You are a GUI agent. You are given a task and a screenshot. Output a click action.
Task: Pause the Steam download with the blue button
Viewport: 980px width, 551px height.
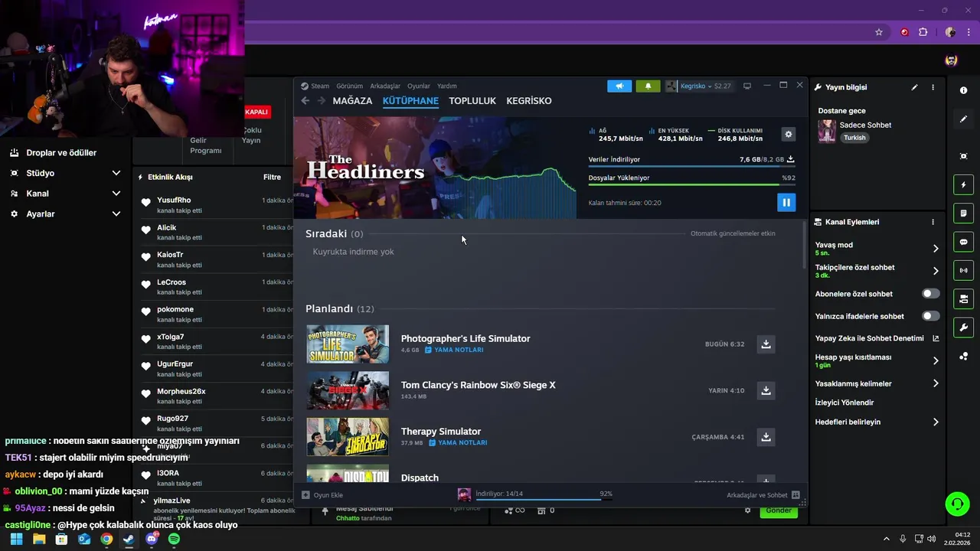(786, 202)
